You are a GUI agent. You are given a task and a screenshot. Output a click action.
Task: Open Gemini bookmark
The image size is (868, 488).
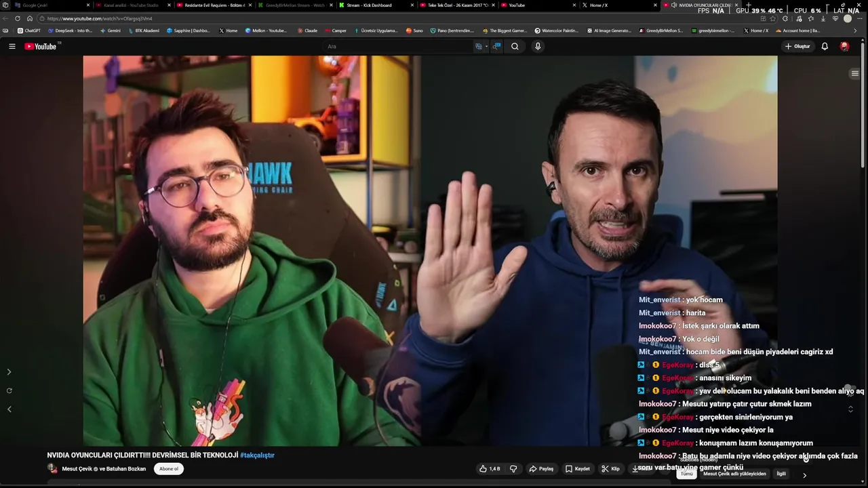tap(110, 30)
